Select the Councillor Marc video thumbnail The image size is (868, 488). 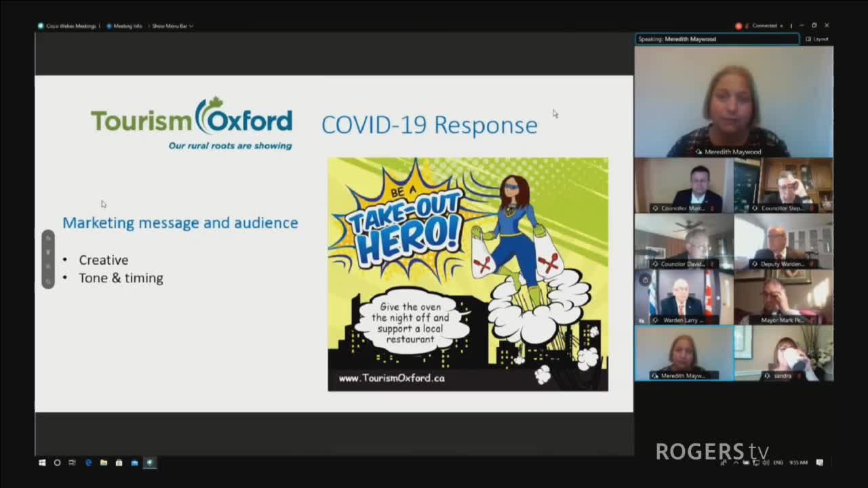click(684, 185)
